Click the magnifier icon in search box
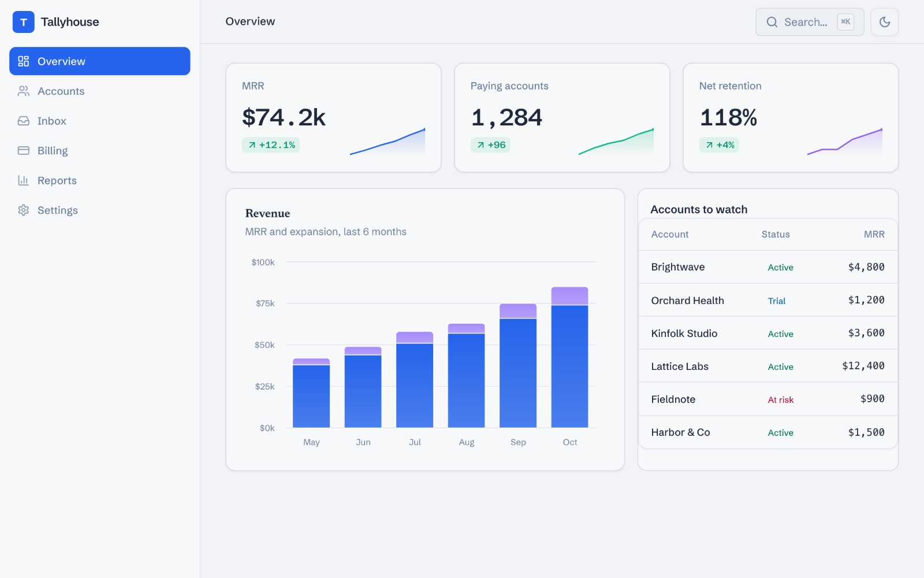This screenshot has width=924, height=578. coord(772,22)
